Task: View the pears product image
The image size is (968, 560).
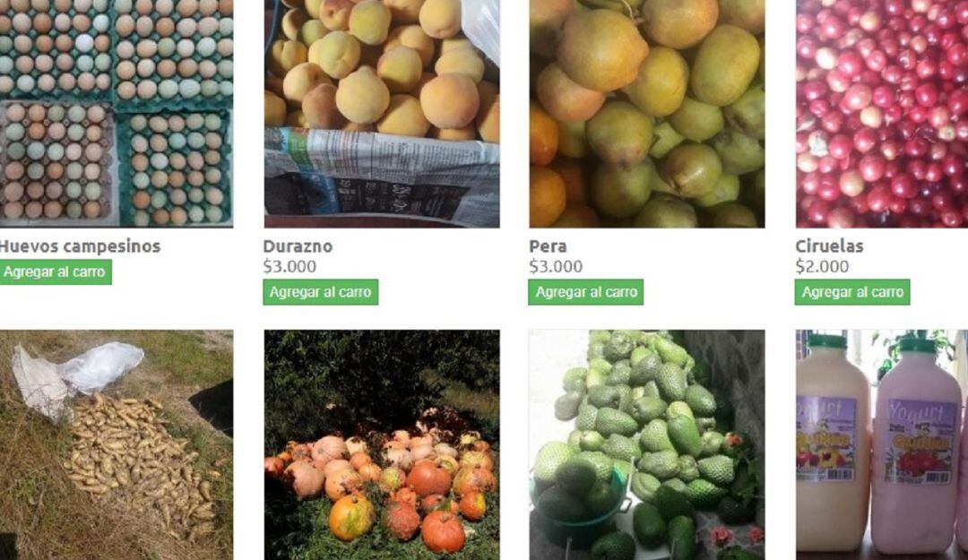Action: pyautogui.click(x=647, y=114)
